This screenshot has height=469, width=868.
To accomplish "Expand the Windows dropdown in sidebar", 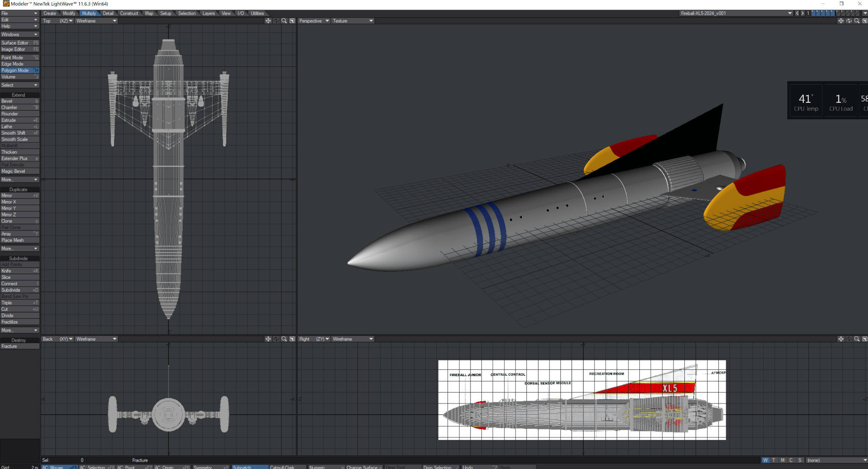I will click(x=20, y=34).
